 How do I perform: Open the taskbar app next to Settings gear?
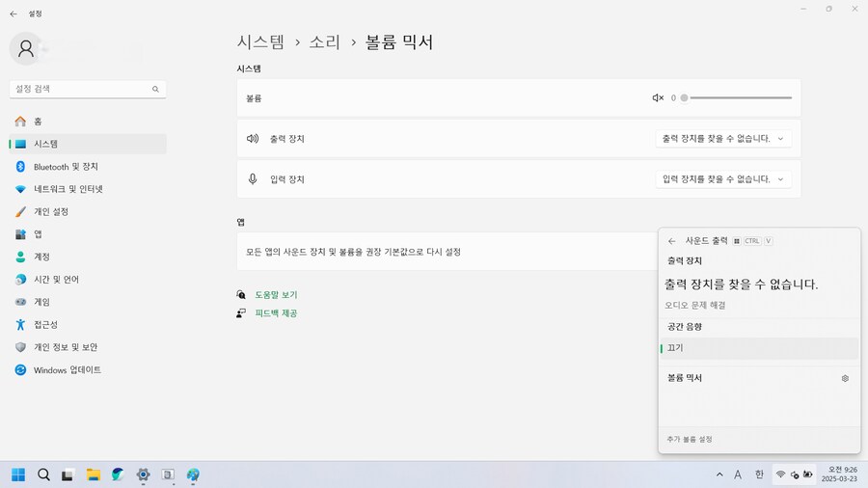[x=168, y=474]
